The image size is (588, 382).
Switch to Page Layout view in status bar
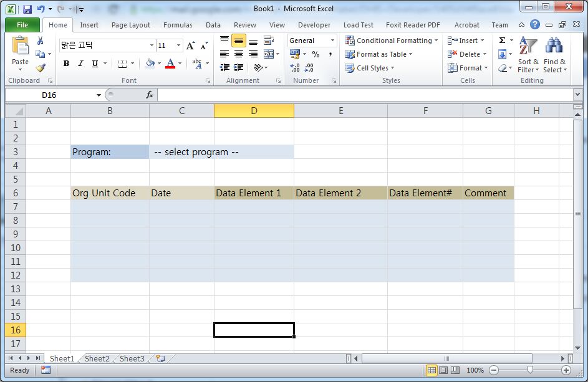(x=443, y=370)
